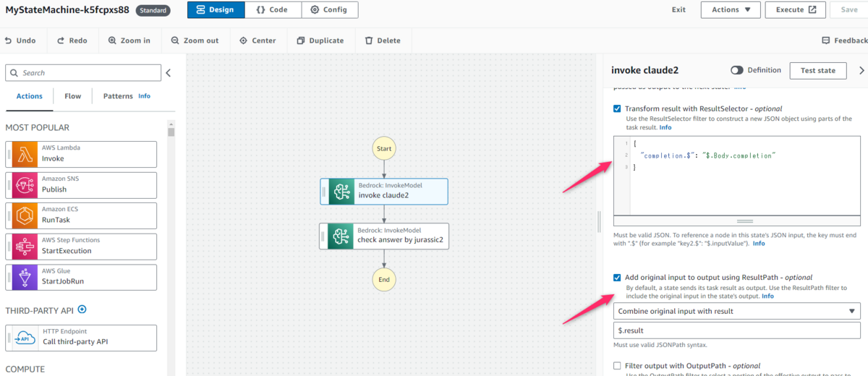Click the Standard type badge
The image size is (868, 376).
coord(153,11)
